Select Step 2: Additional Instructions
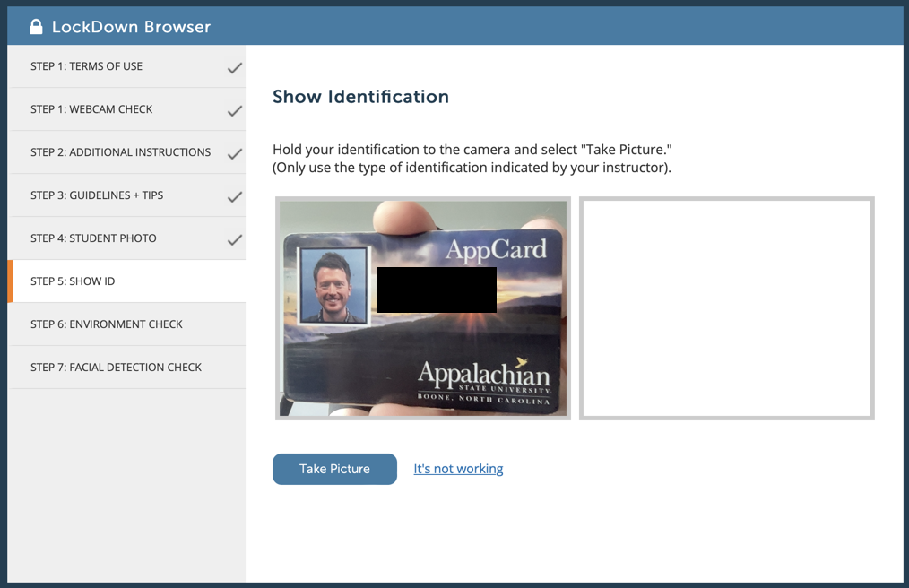The width and height of the screenshot is (909, 588). [126, 151]
